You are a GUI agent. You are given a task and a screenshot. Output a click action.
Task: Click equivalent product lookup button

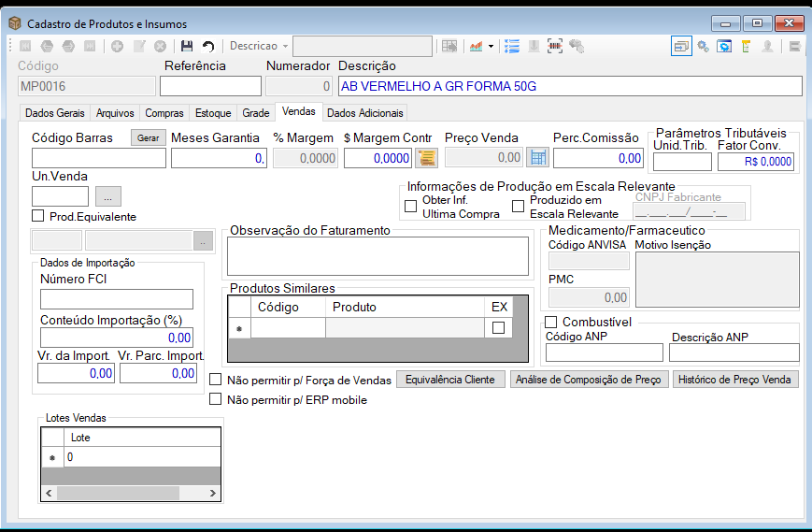204,241
